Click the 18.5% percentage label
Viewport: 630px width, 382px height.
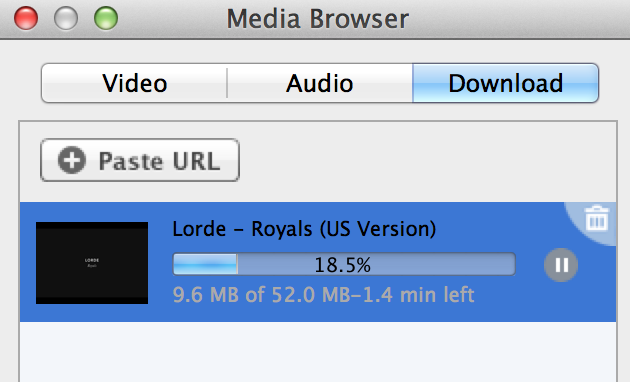coord(342,265)
